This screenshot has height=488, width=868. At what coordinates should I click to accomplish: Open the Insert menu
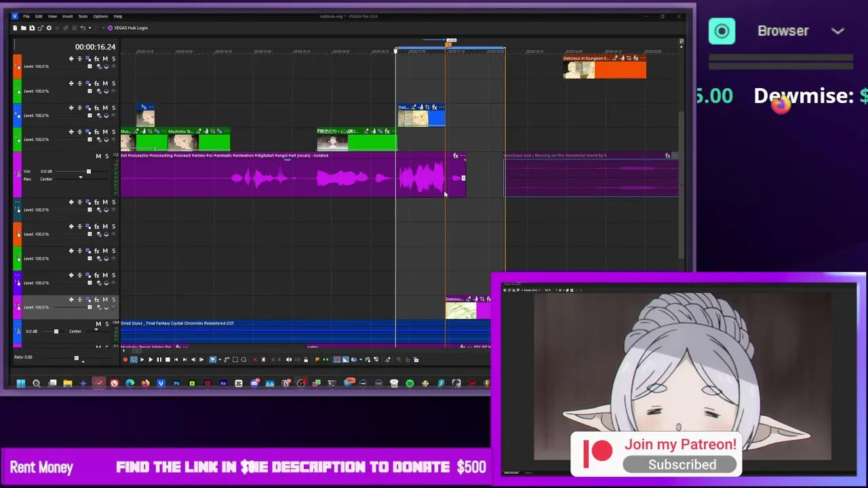[67, 16]
